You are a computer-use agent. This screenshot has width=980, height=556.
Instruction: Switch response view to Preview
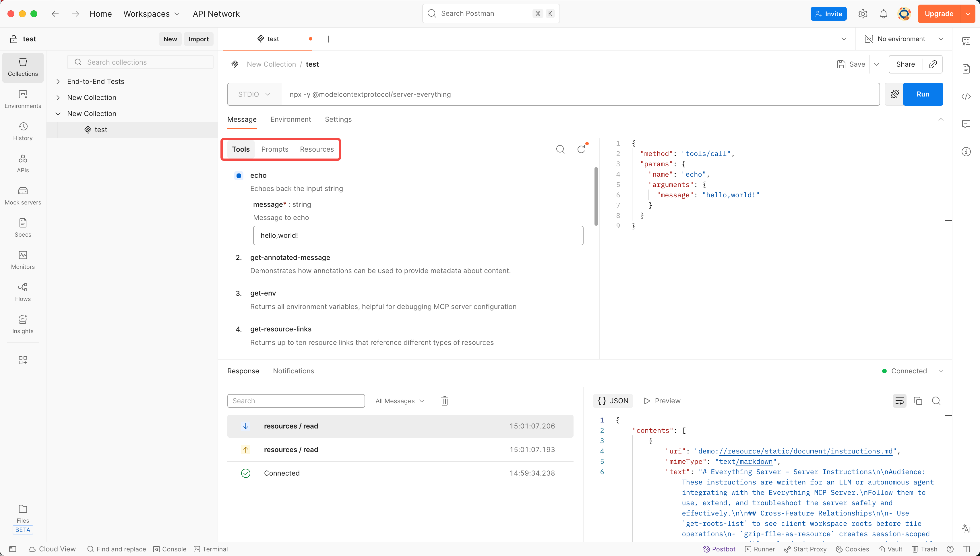point(662,401)
